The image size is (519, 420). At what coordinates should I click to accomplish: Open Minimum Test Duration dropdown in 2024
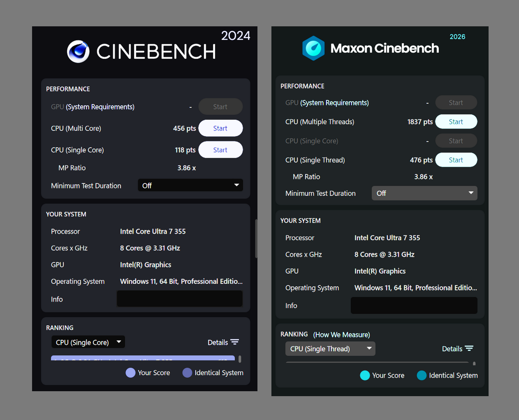[190, 186]
